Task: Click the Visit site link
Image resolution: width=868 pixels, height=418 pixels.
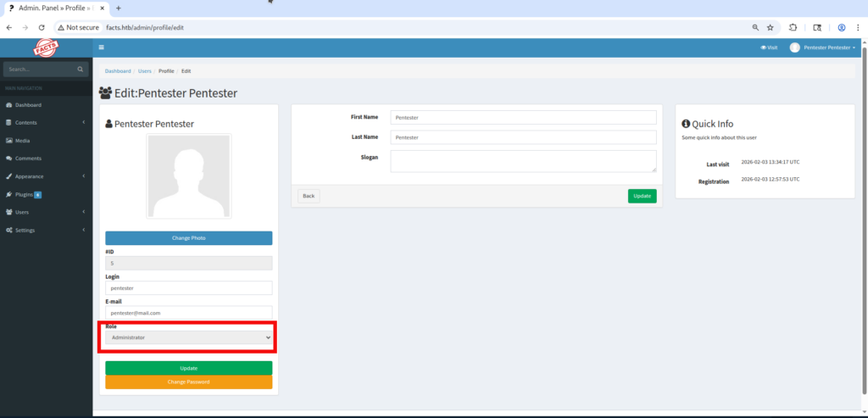Action: [769, 47]
